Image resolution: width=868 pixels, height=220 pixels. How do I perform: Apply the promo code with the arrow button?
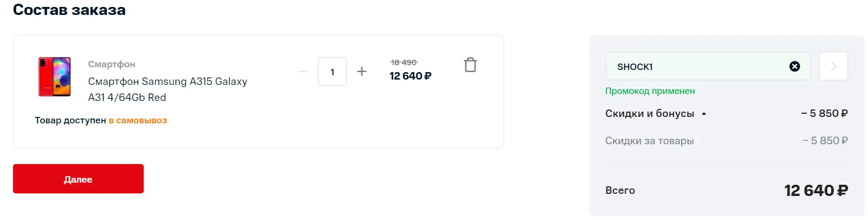point(833,66)
